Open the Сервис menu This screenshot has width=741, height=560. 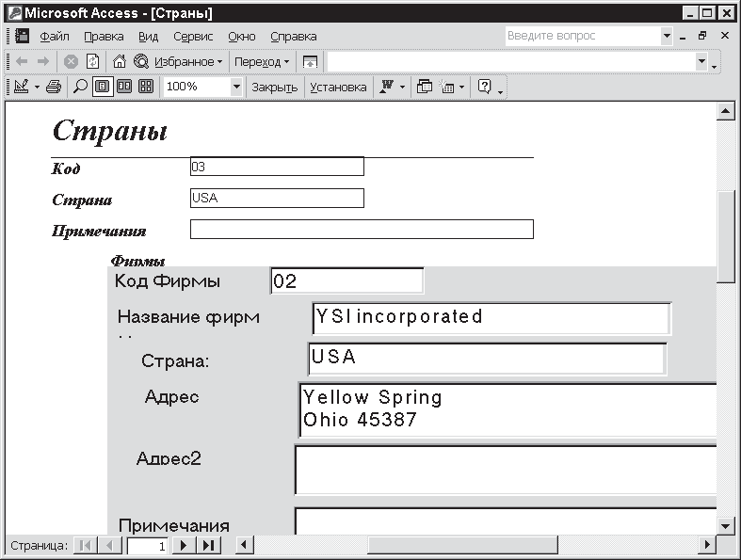click(x=193, y=36)
